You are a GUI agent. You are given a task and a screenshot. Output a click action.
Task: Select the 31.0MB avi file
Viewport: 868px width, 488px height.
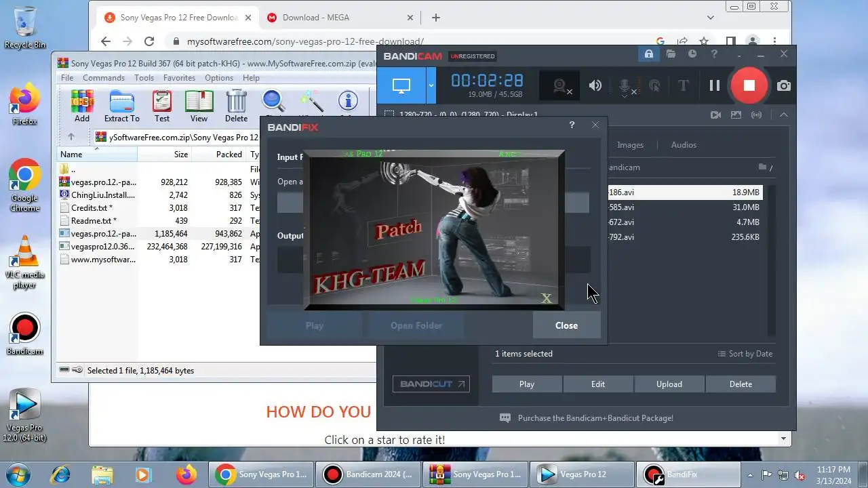pos(685,207)
